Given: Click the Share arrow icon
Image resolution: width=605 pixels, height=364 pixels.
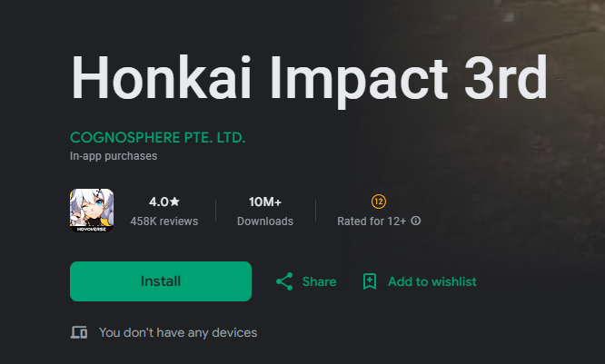Looking at the screenshot, I should [284, 281].
